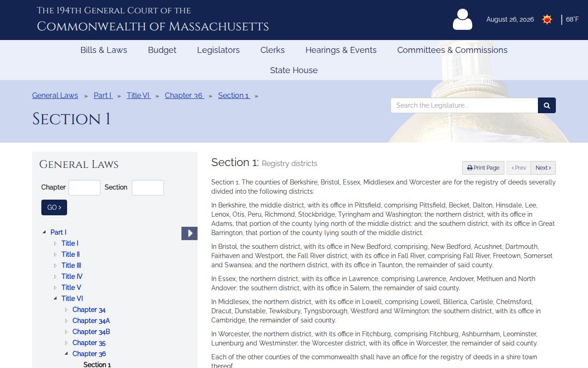This screenshot has width=588, height=368.
Task: Open the Clerks menu
Action: (272, 50)
